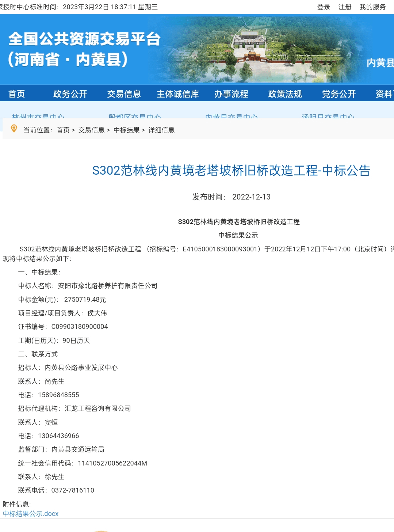
Task: Click the 注册 link at top
Action: click(x=345, y=7)
